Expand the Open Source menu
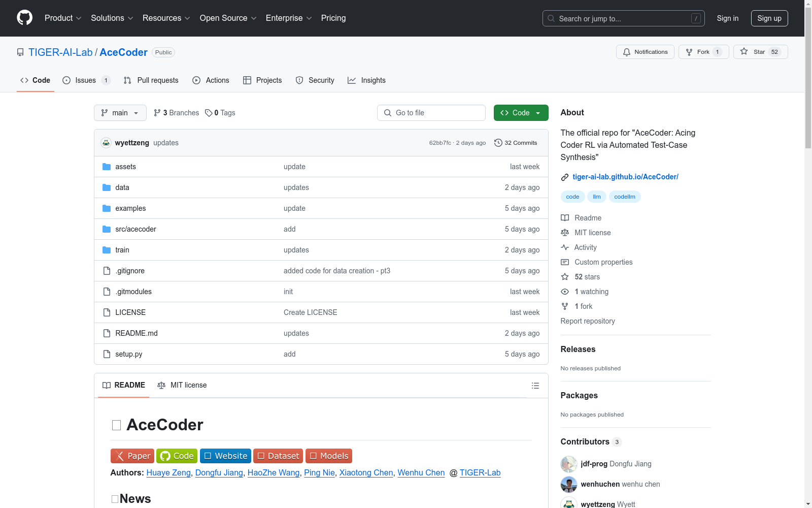 coord(228,18)
